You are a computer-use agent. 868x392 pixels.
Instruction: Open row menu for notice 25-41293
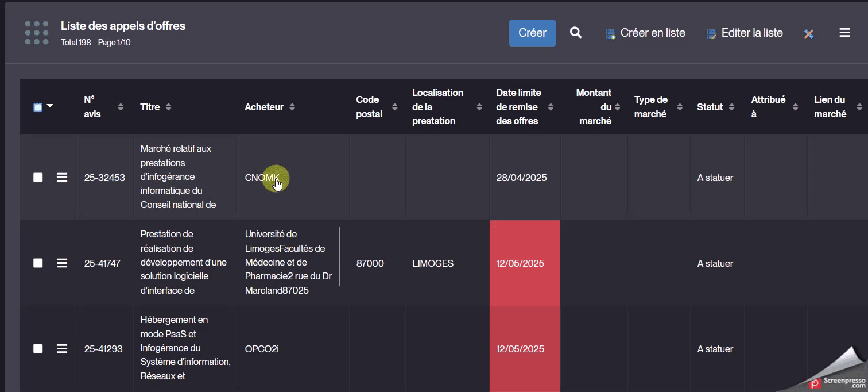pos(62,349)
